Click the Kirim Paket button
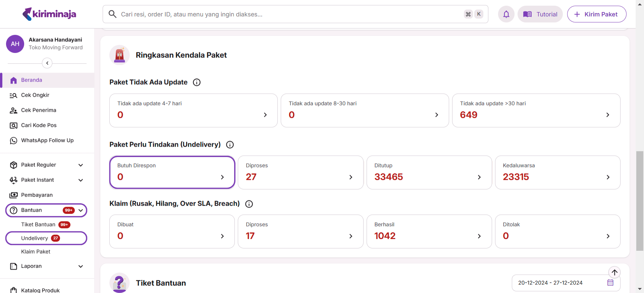 pos(596,14)
